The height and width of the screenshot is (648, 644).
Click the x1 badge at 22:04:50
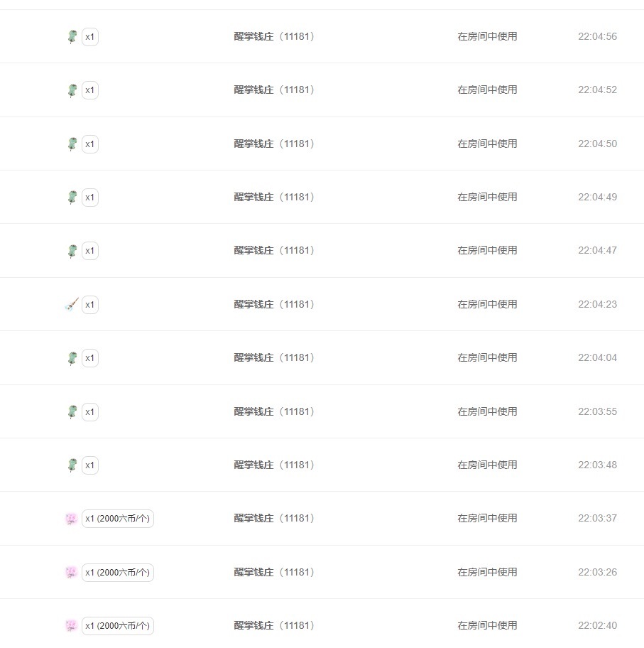click(90, 144)
